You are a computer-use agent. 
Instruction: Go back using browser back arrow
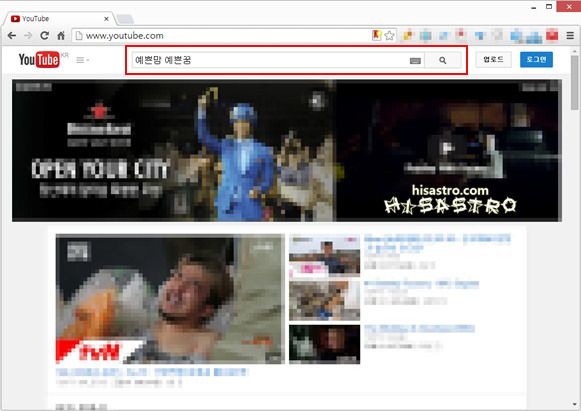12,36
